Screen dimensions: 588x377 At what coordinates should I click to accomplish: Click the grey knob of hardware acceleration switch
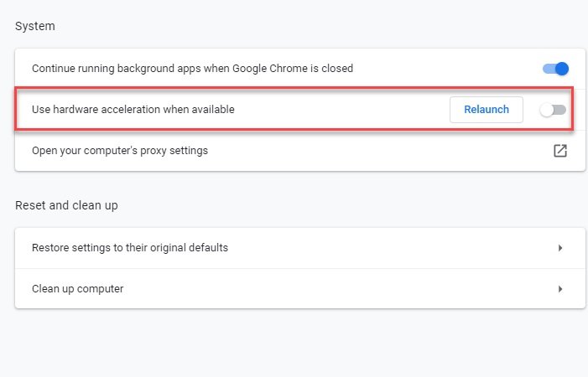[x=546, y=110]
